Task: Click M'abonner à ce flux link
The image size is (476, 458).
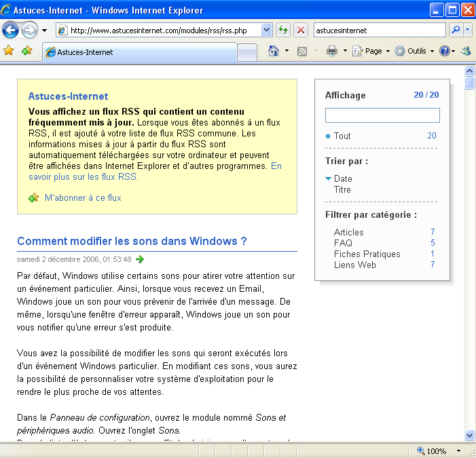Action: [83, 197]
